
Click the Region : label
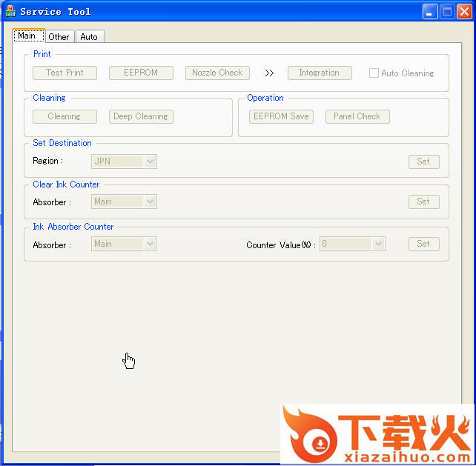click(x=48, y=161)
